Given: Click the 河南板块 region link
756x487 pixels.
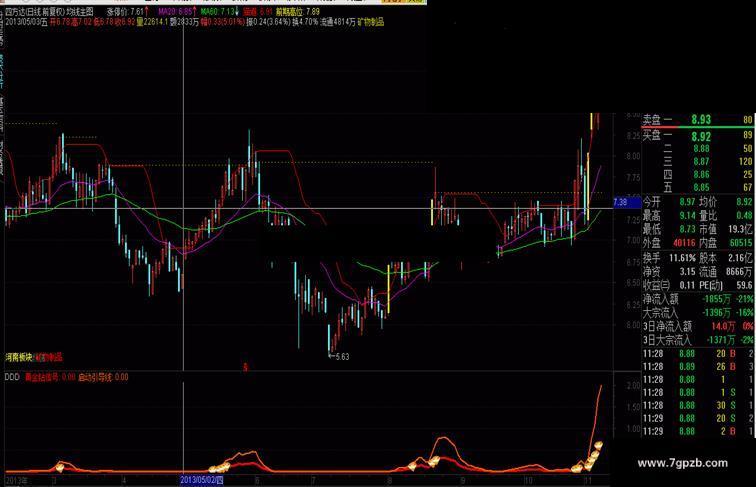Looking at the screenshot, I should [x=19, y=357].
